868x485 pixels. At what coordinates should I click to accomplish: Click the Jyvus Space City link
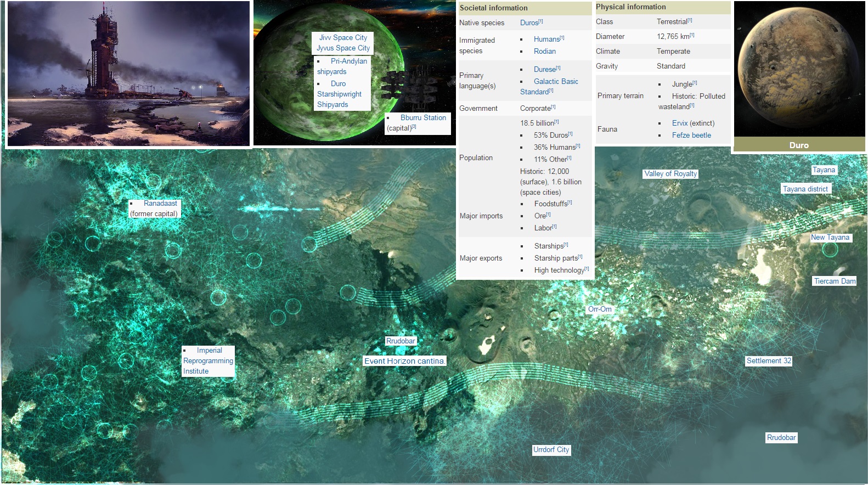pos(343,48)
